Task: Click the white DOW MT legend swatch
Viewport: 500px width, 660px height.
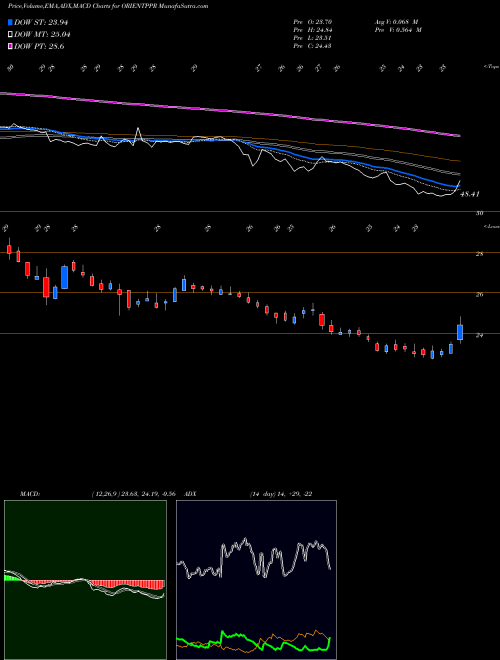Action: pyautogui.click(x=10, y=35)
